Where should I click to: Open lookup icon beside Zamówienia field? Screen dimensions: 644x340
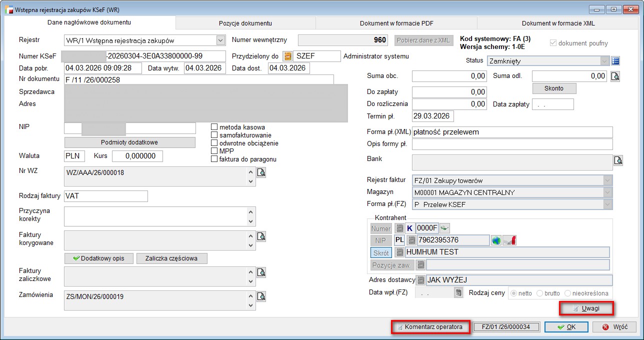click(261, 296)
